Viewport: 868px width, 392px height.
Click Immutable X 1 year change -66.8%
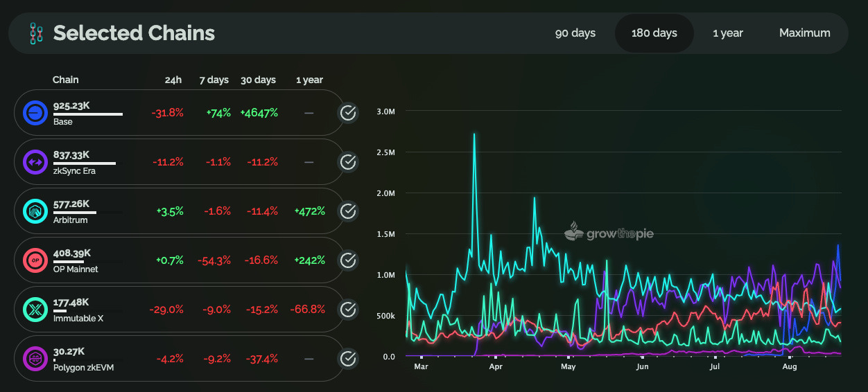(309, 310)
